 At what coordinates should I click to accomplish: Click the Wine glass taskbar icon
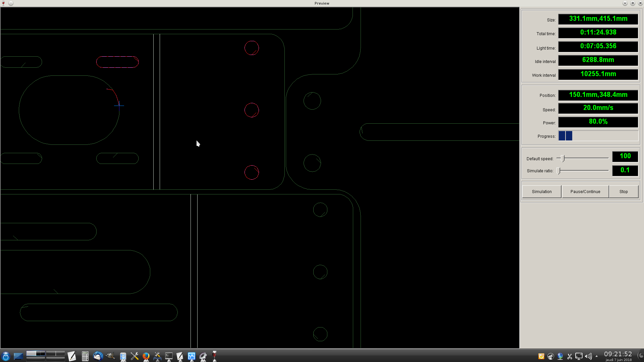(214, 356)
